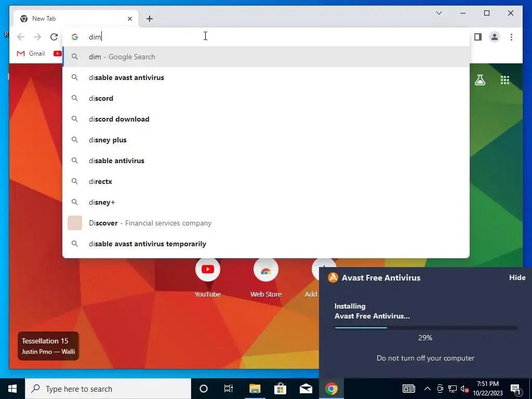Expand the tab search chevron
Viewport: 532px width, 399px height.
tap(438, 13)
